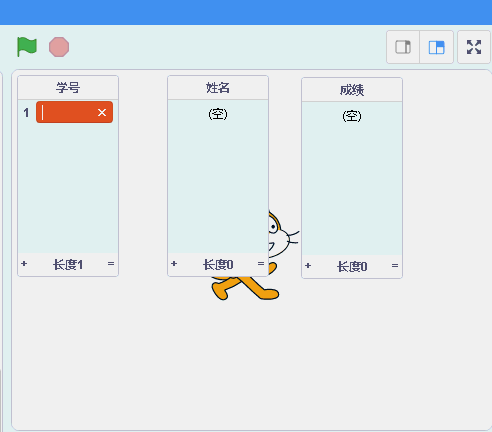Image resolution: width=492 pixels, height=432 pixels.
Task: Click the (空) placeholder in 姓名 list
Action: pos(218,114)
